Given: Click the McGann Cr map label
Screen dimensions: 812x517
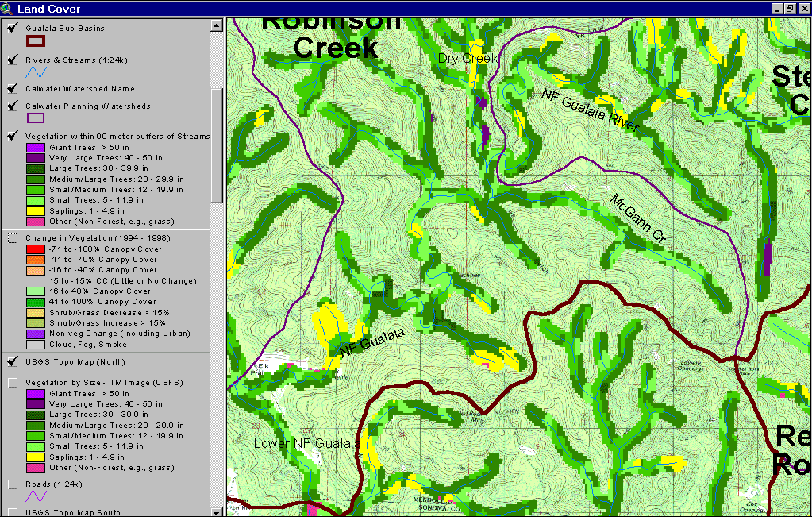Looking at the screenshot, I should pos(637,218).
